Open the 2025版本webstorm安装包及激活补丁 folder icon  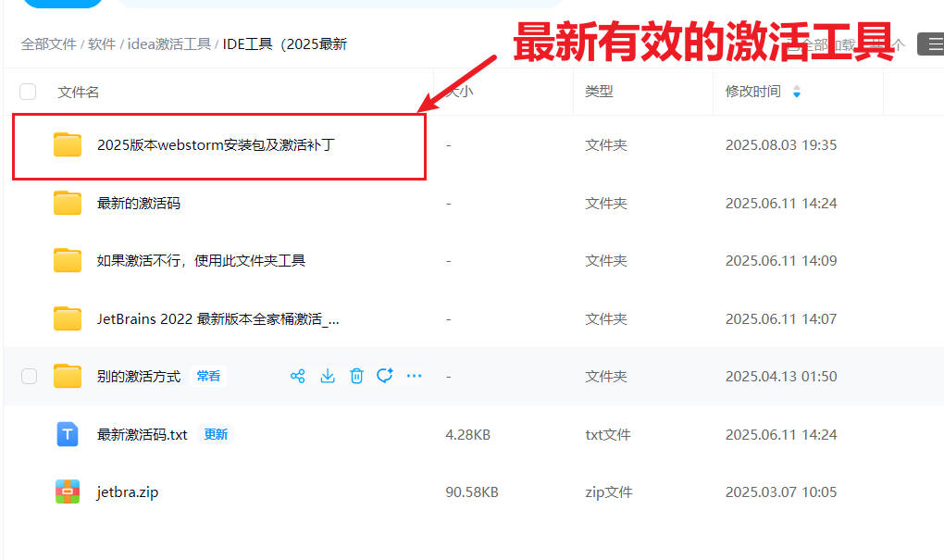[x=68, y=144]
